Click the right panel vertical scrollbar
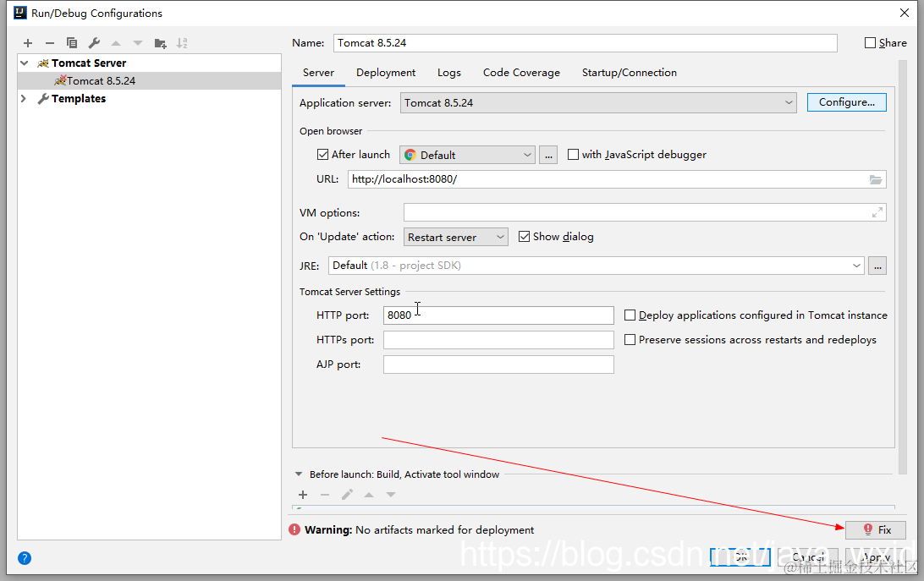The image size is (924, 581). 903,267
